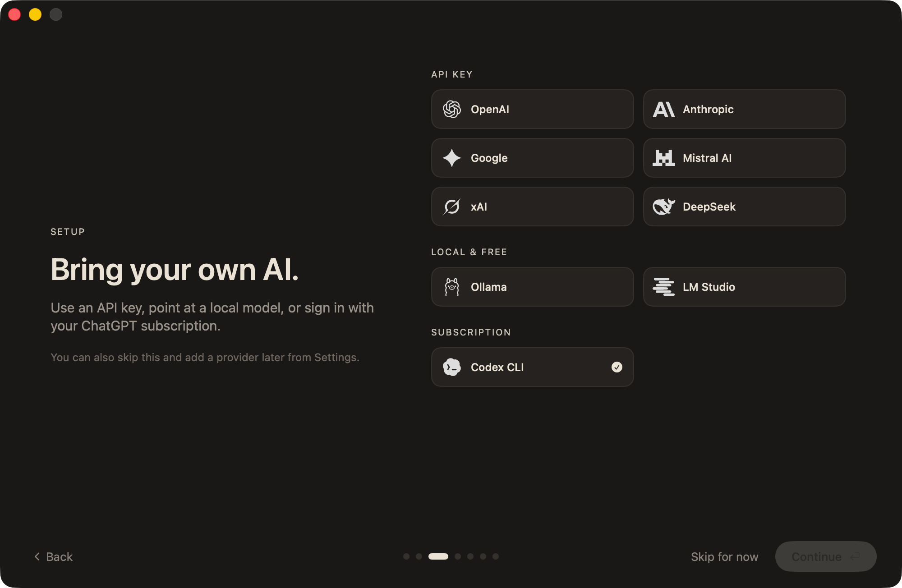Click the "API KEY" section label
This screenshot has height=588, width=902.
[451, 74]
